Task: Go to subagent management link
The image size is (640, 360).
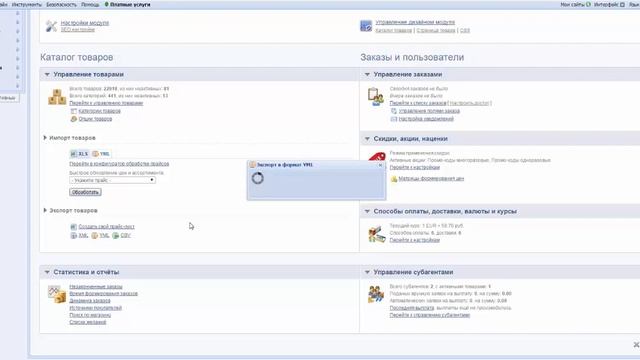Action: [430, 315]
